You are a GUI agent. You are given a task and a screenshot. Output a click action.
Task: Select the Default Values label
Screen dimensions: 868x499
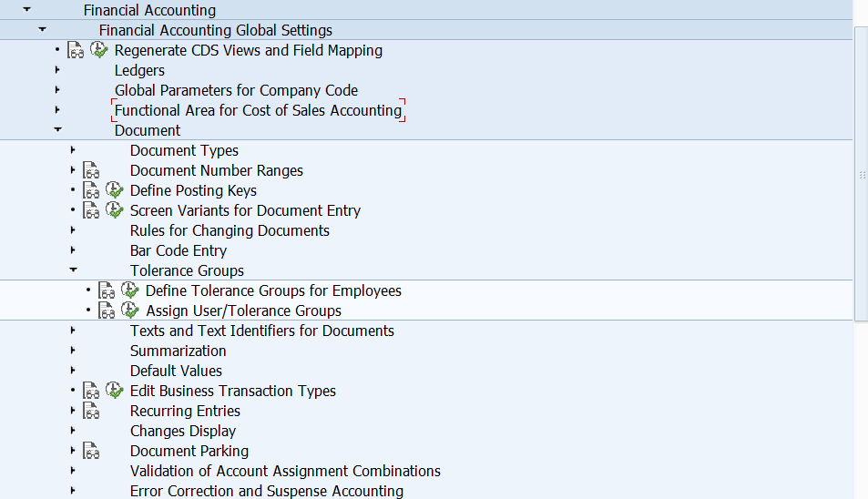(x=176, y=371)
